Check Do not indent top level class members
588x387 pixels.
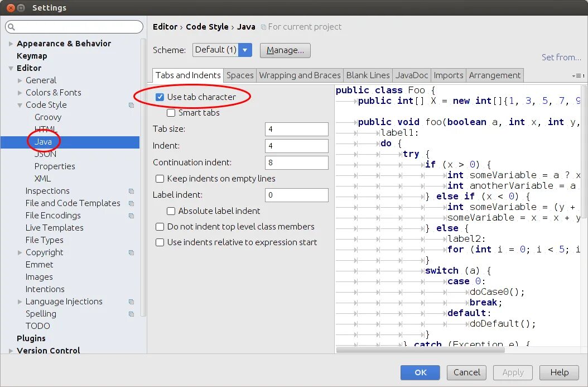[160, 227]
